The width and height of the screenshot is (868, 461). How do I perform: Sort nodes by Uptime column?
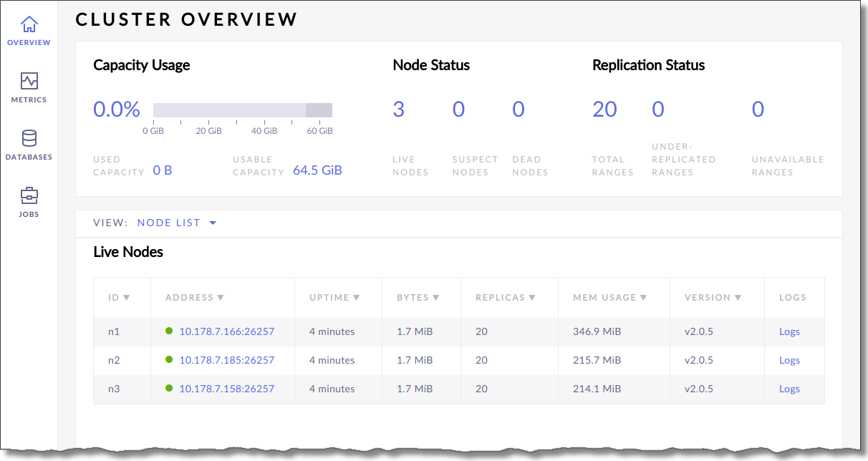334,297
